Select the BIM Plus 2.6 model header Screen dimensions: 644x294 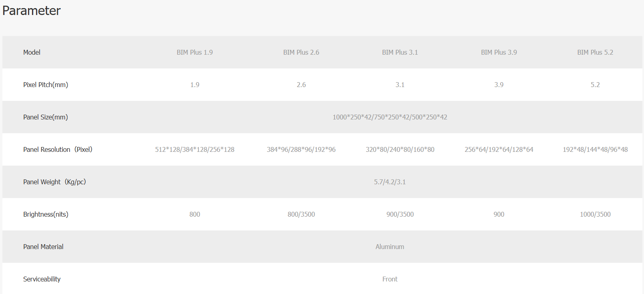click(301, 52)
